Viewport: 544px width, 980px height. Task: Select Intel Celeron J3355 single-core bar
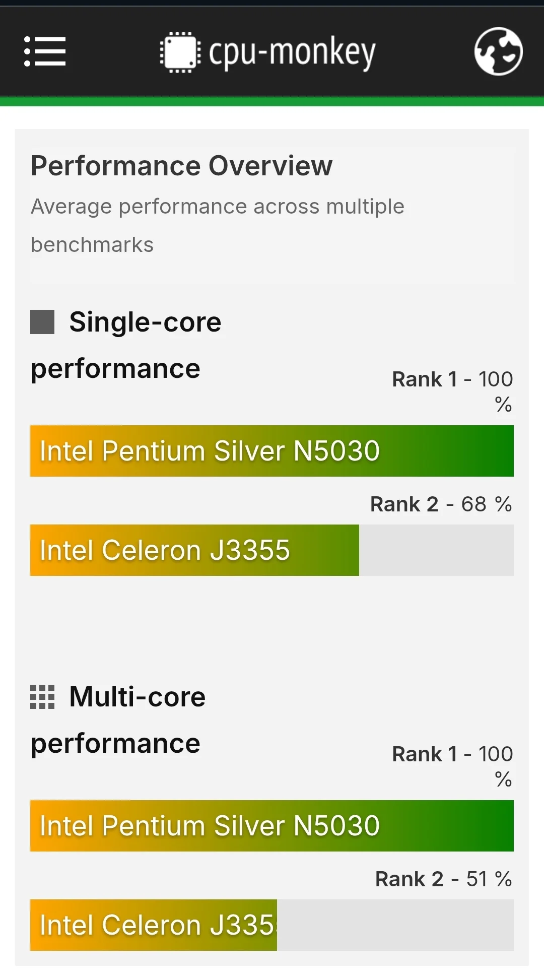(x=194, y=550)
